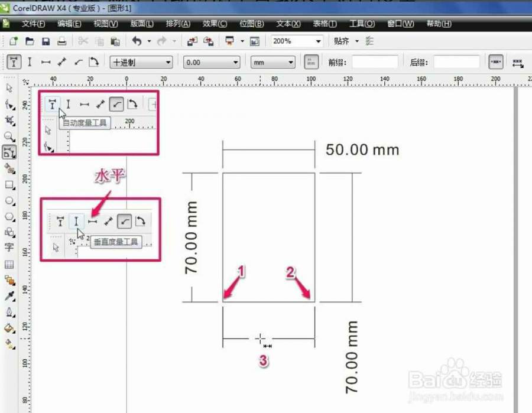The image size is (532, 413).
Task: Click the Welcome screen icon
Action: click(254, 41)
